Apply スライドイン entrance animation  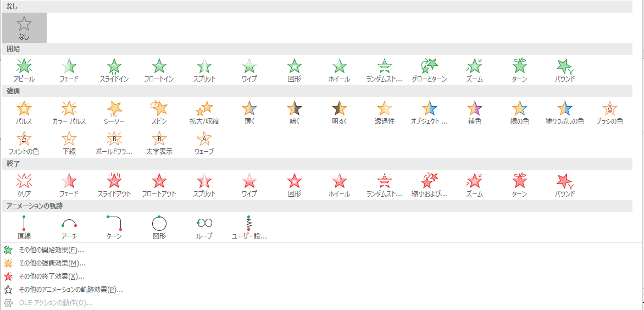[x=114, y=70]
